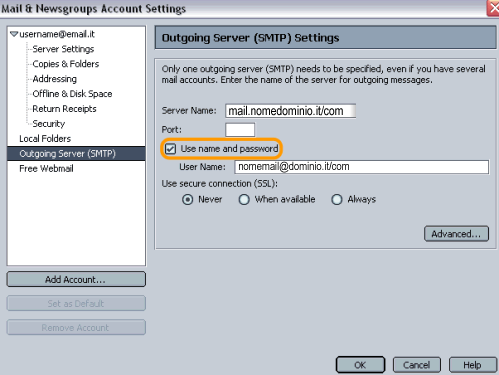Open the Security settings item
Viewport: 499px width, 375px height.
click(x=49, y=124)
